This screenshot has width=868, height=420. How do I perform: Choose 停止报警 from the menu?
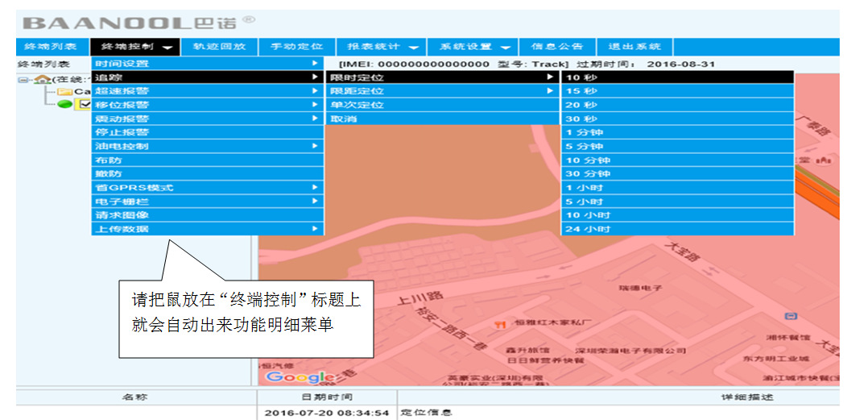pyautogui.click(x=208, y=132)
